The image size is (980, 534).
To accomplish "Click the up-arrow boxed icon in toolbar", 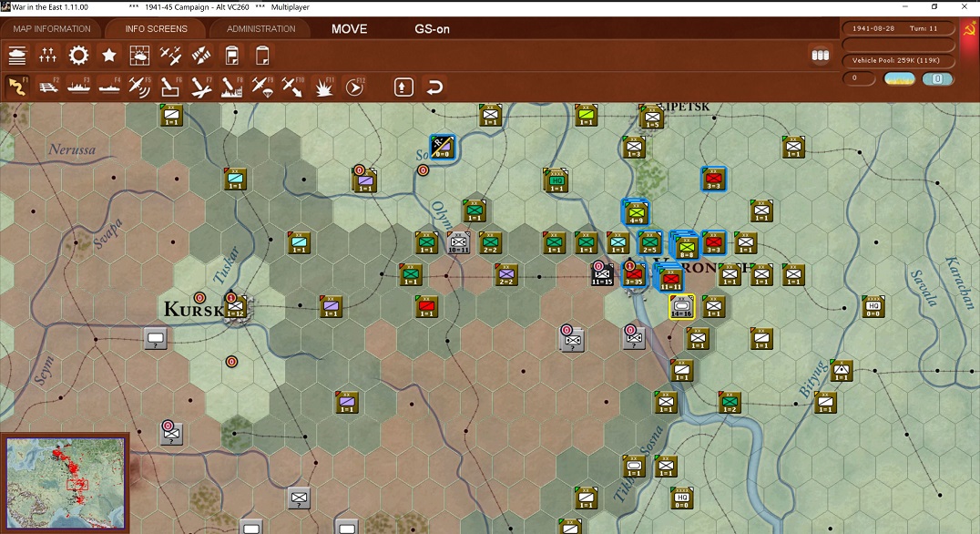I will (403, 87).
